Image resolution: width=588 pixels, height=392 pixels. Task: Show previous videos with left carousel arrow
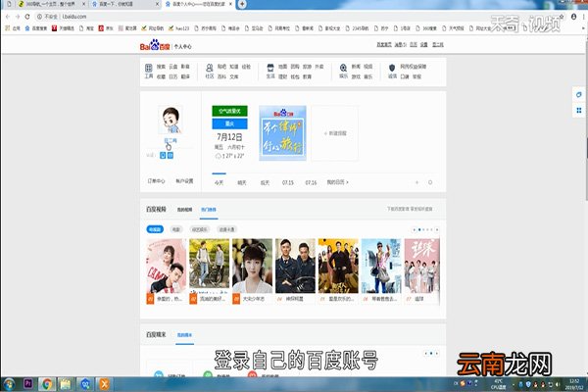pyautogui.click(x=414, y=229)
